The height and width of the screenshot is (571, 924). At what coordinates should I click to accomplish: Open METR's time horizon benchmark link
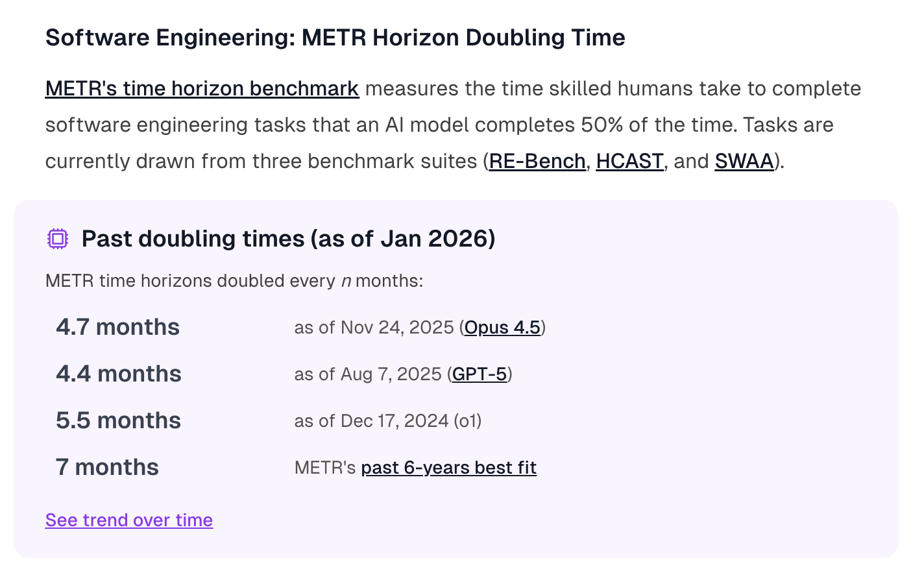pos(202,89)
